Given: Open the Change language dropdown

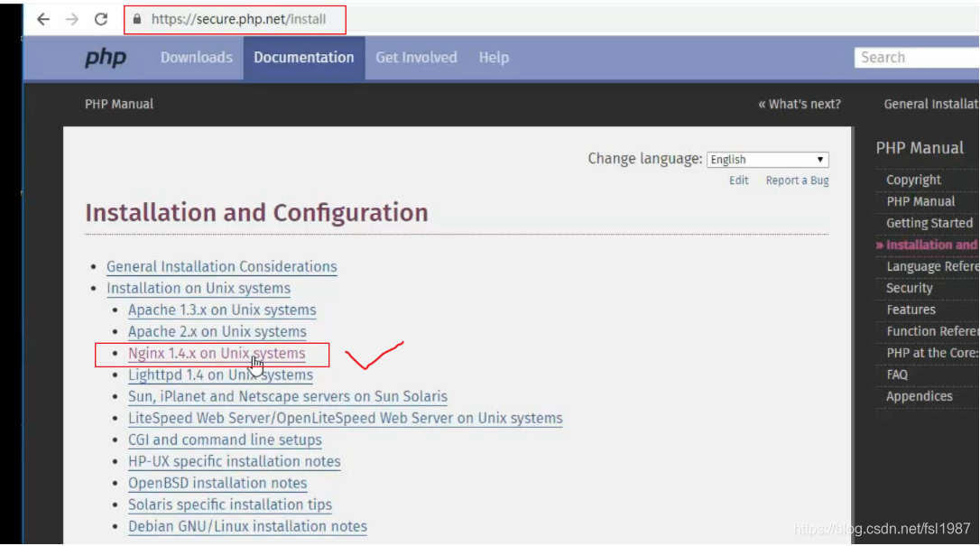Looking at the screenshot, I should 768,160.
